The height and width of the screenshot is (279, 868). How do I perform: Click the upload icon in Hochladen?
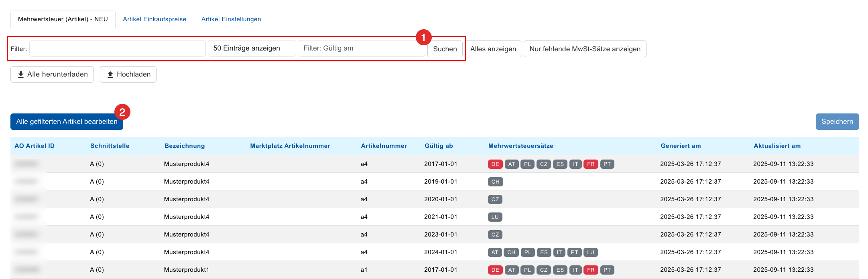click(110, 75)
